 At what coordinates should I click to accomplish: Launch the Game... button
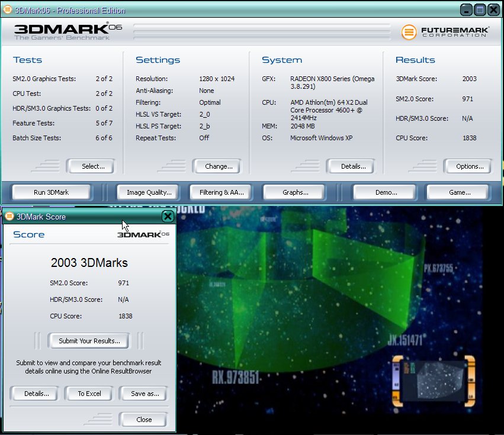[x=458, y=192]
